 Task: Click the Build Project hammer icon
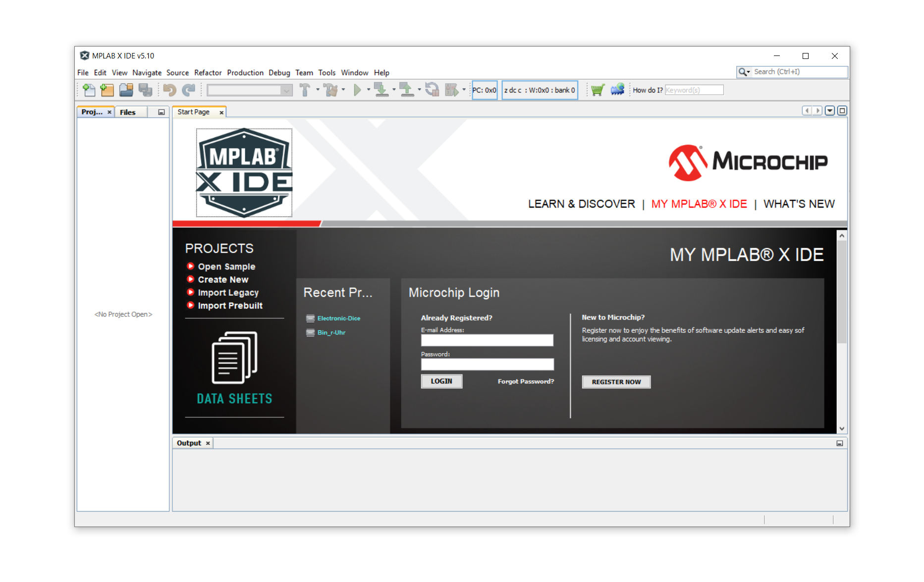(x=305, y=90)
